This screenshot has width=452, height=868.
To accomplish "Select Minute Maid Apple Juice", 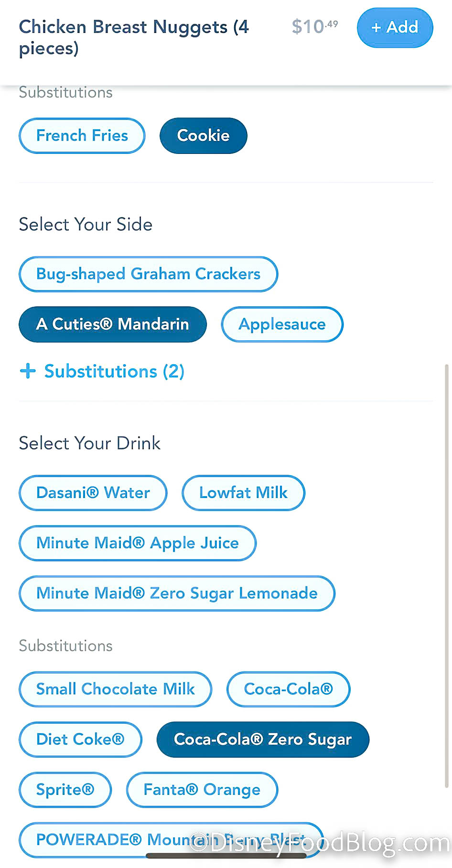I will pos(137,543).
